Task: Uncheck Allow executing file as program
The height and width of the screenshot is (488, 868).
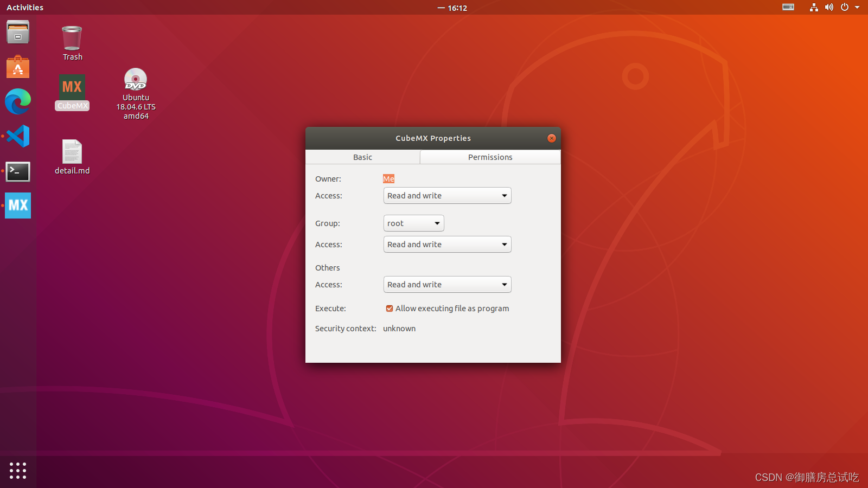Action: pyautogui.click(x=389, y=308)
